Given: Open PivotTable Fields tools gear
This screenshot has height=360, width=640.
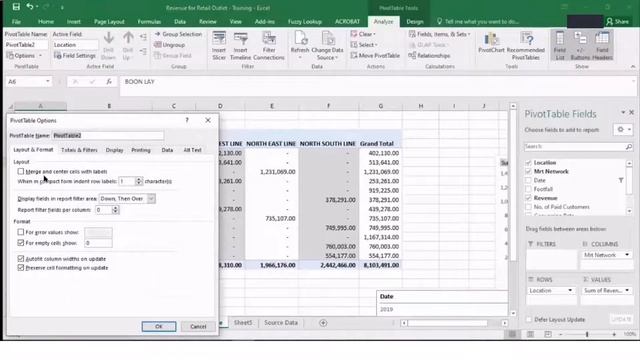Looking at the screenshot, I should 623,130.
